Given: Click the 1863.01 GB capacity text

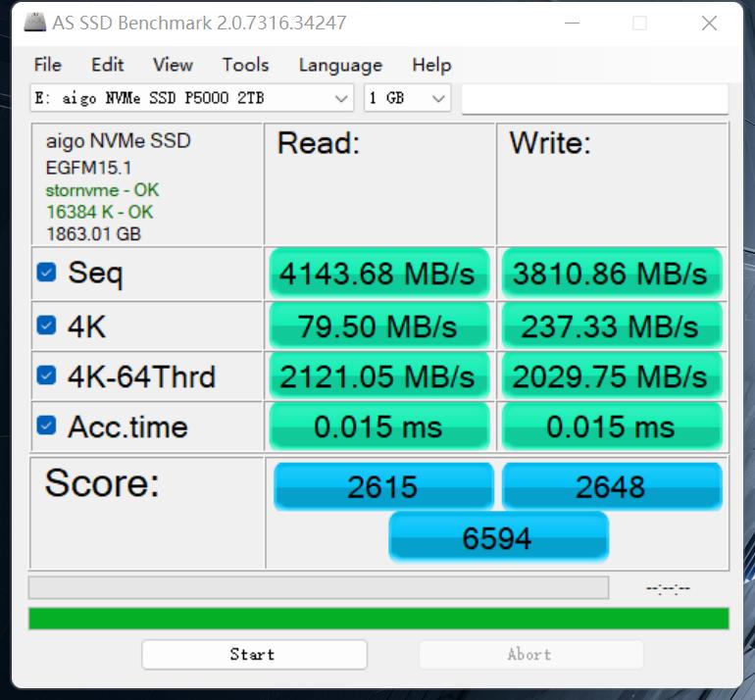Looking at the screenshot, I should point(93,234).
